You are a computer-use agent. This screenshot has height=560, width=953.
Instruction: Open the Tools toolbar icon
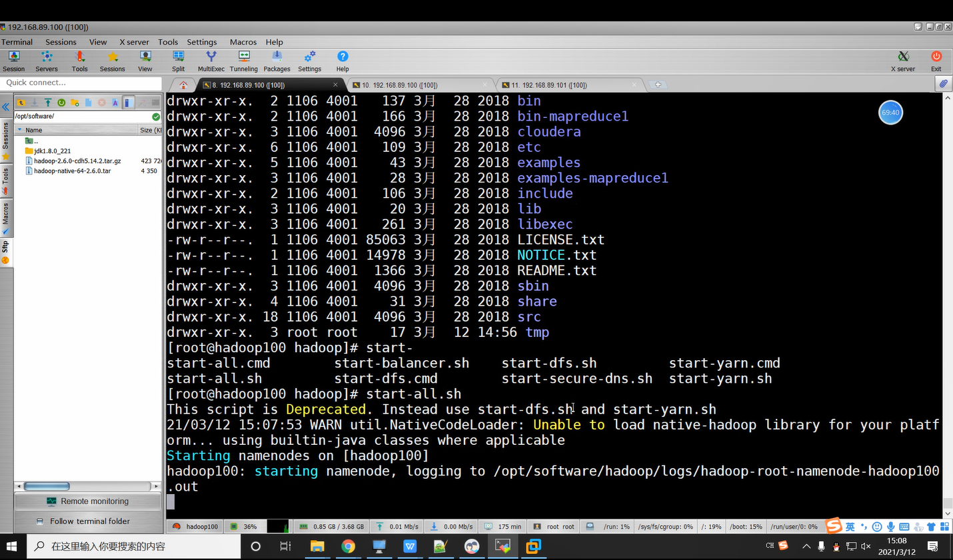coord(79,61)
